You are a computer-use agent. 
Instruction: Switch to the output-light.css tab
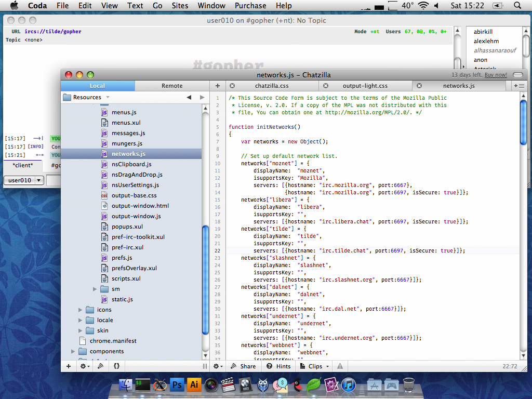pos(365,86)
